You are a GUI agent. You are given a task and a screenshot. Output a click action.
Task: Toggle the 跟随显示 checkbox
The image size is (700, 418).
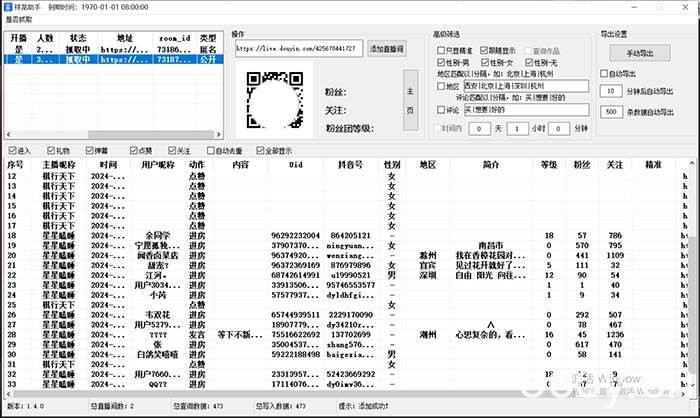[498, 50]
